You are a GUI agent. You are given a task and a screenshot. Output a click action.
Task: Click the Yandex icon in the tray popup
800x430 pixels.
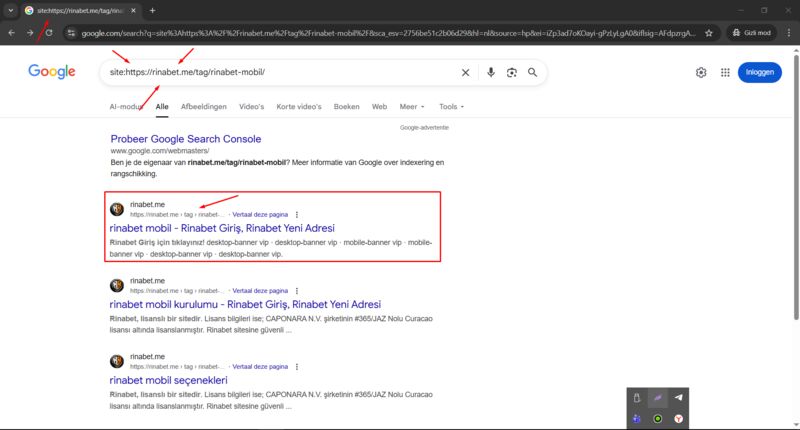pyautogui.click(x=679, y=420)
